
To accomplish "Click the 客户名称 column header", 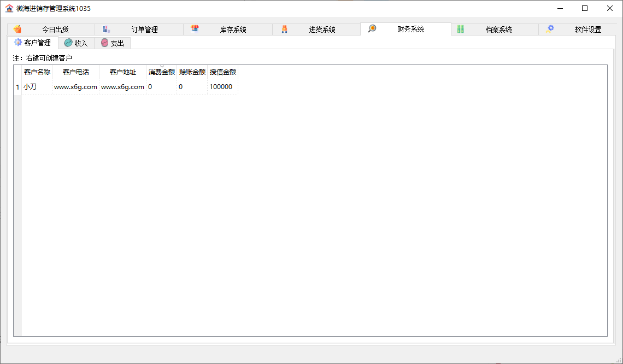I will (x=37, y=72).
